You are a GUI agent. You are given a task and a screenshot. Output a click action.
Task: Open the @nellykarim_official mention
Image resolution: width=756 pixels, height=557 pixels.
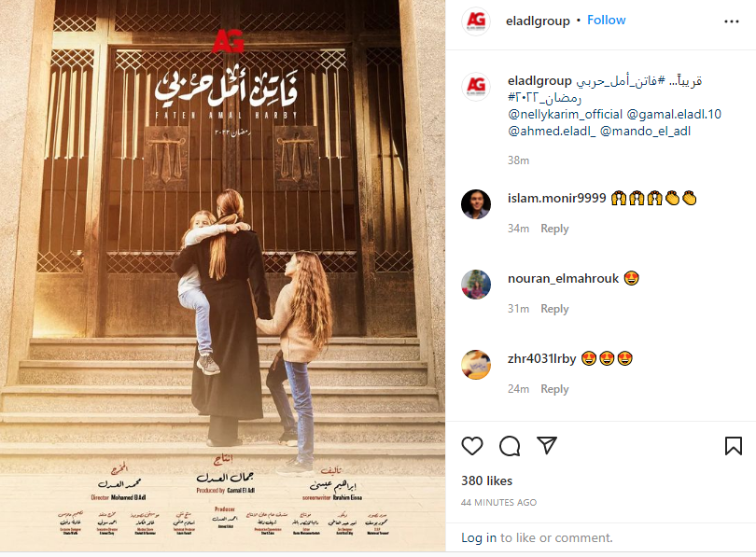(565, 114)
